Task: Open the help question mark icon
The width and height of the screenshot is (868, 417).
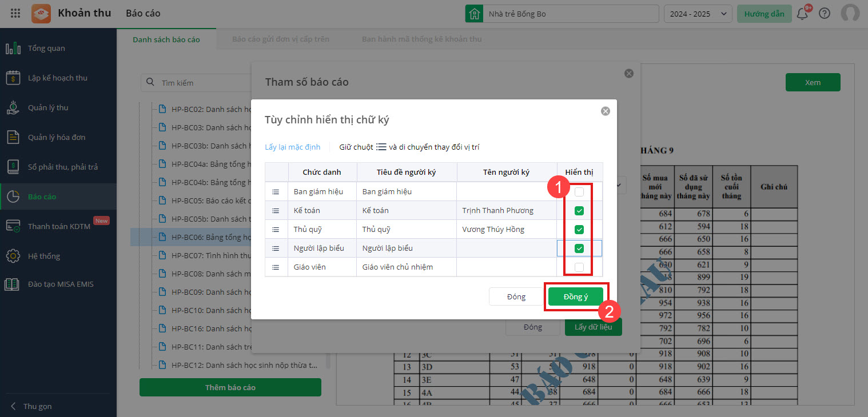Action: (825, 14)
